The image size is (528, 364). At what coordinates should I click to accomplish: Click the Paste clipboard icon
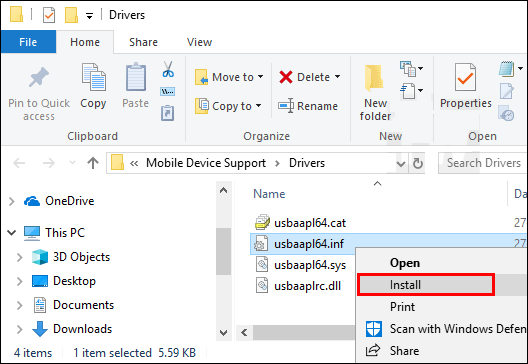[x=136, y=77]
